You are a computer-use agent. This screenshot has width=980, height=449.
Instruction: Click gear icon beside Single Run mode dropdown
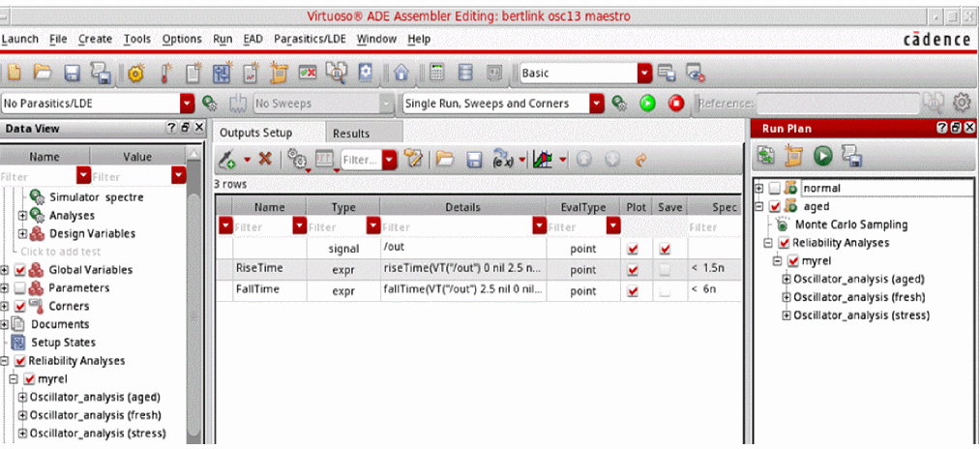click(x=619, y=104)
